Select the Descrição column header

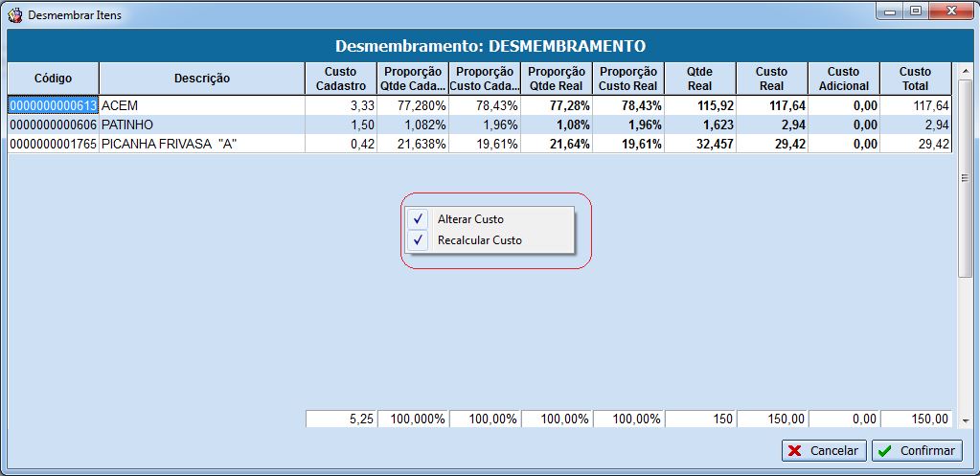tap(202, 79)
